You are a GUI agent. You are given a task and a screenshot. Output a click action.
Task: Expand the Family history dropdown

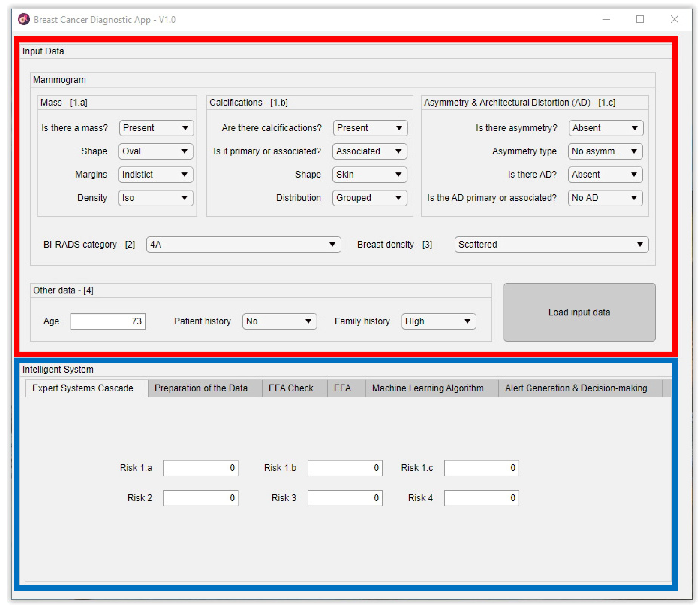(438, 321)
